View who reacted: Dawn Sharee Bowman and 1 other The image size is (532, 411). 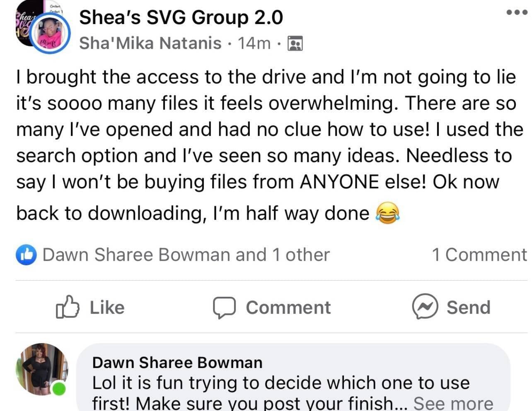[x=186, y=255]
